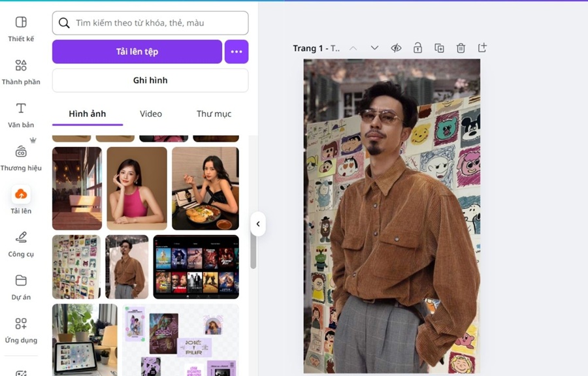Move page down with chevron arrow
The width and height of the screenshot is (588, 376).
pyautogui.click(x=374, y=48)
